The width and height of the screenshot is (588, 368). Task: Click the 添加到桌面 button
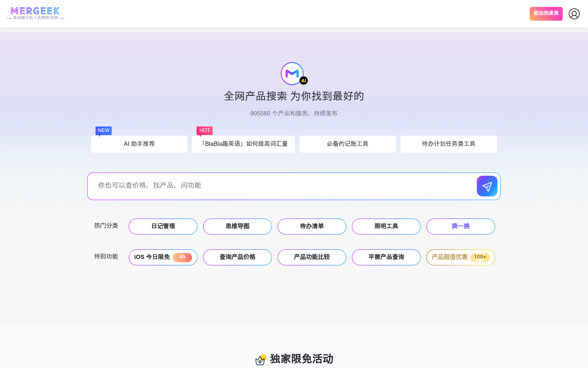pyautogui.click(x=546, y=14)
